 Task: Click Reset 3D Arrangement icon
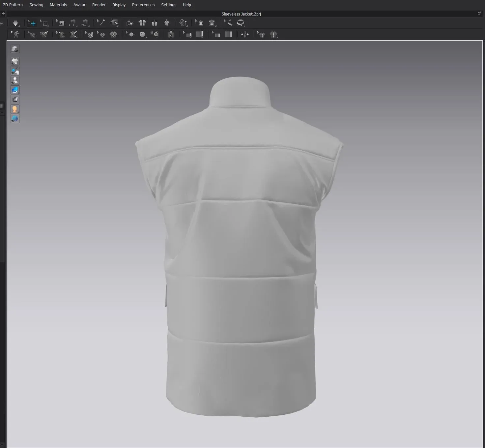(x=155, y=23)
